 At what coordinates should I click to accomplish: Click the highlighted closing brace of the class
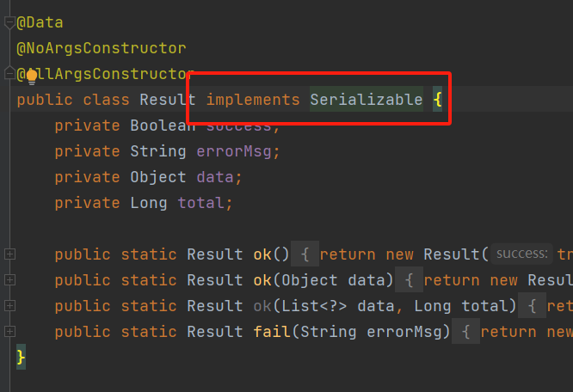pyautogui.click(x=22, y=356)
